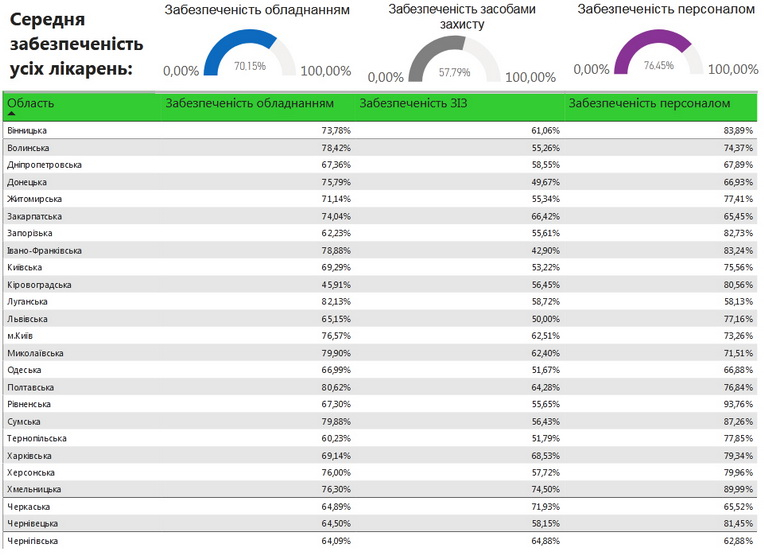Click the sort arrow under Область header
764x560 pixels.
pos(11,114)
